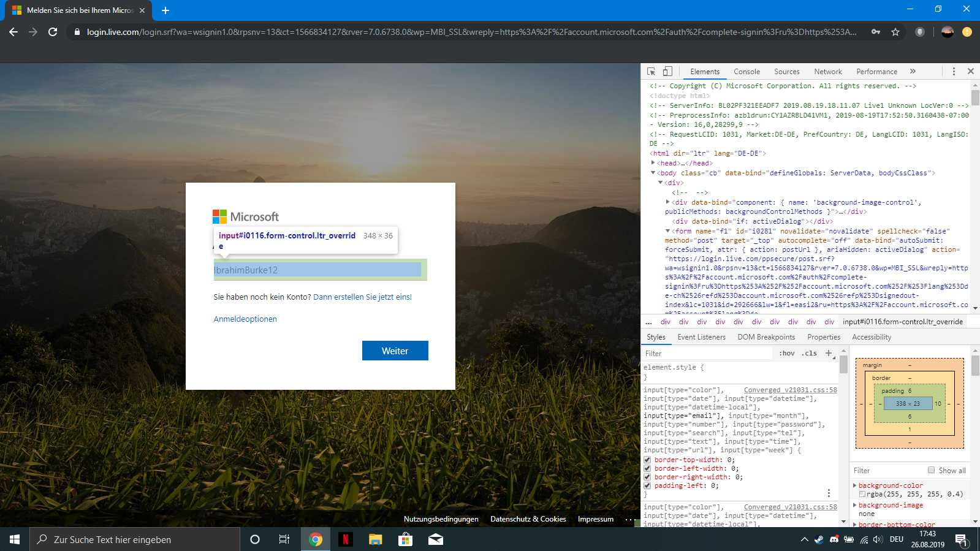Expand the head element node
The image size is (980, 551).
point(653,163)
